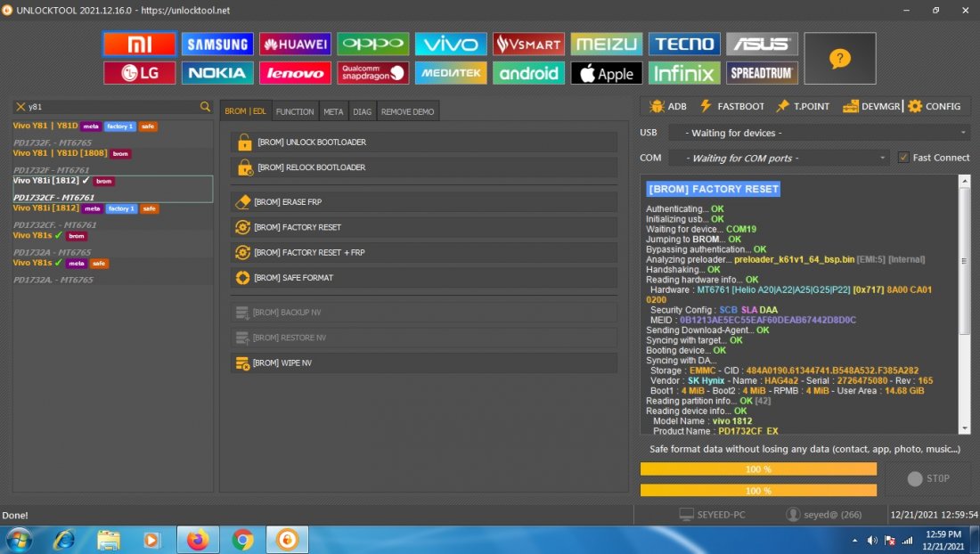Switch to the REMOVE DEMO tab
The image size is (980, 554).
pos(407,111)
